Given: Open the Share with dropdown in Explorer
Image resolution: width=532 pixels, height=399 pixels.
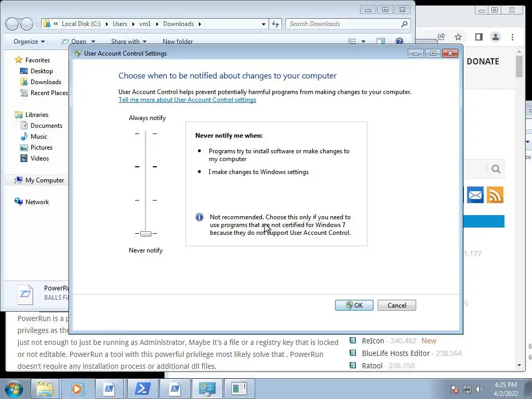Looking at the screenshot, I should point(129,42).
